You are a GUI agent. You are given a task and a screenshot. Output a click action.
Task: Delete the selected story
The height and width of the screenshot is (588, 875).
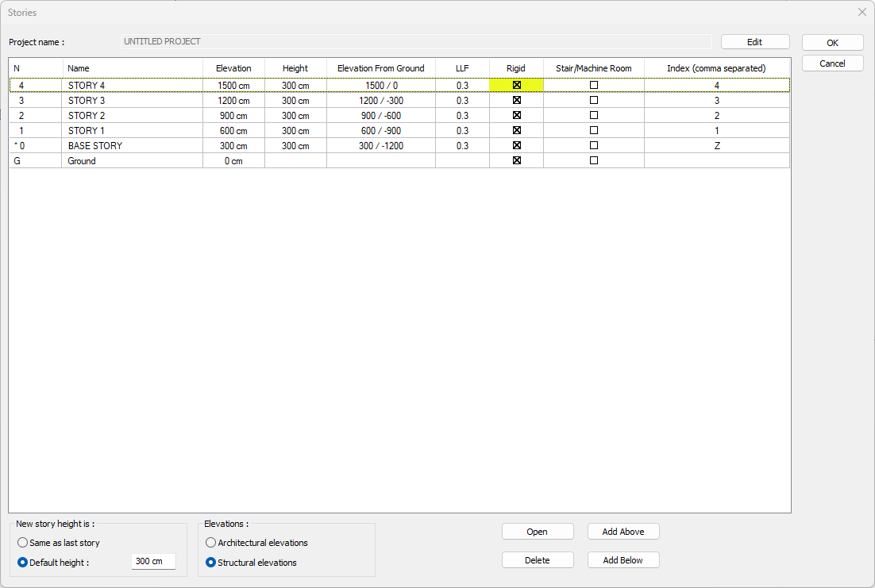[538, 560]
